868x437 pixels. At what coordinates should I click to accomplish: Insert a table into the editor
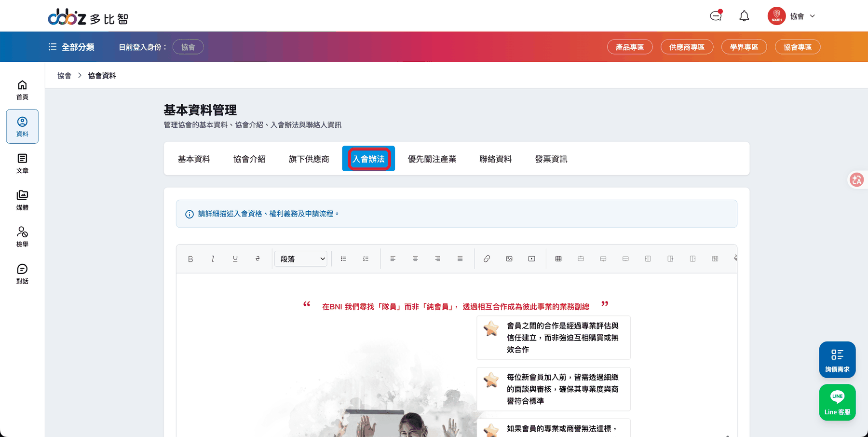tap(558, 259)
